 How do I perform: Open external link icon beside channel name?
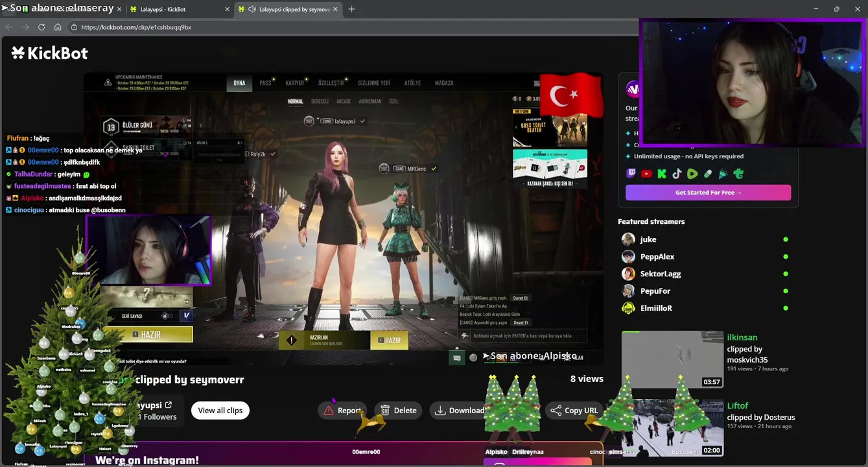click(169, 405)
